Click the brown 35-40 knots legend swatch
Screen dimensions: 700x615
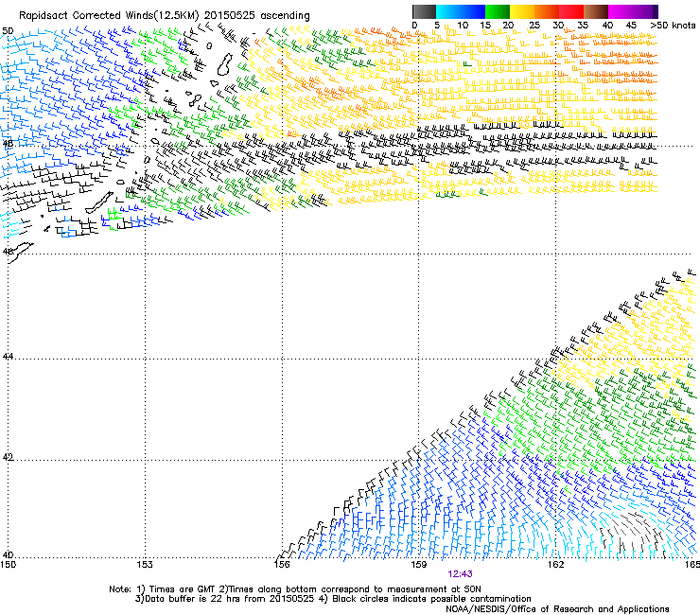click(x=596, y=11)
